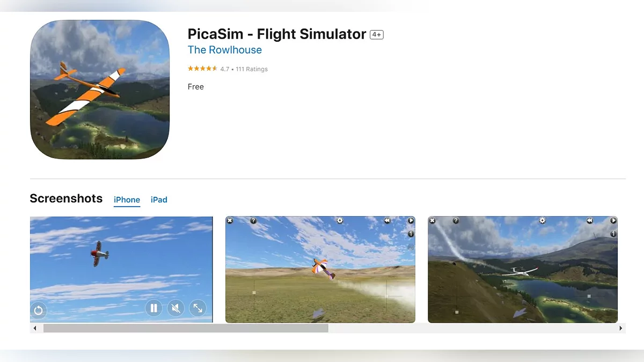Replay the preview video
644x362 pixels.
pyautogui.click(x=39, y=310)
